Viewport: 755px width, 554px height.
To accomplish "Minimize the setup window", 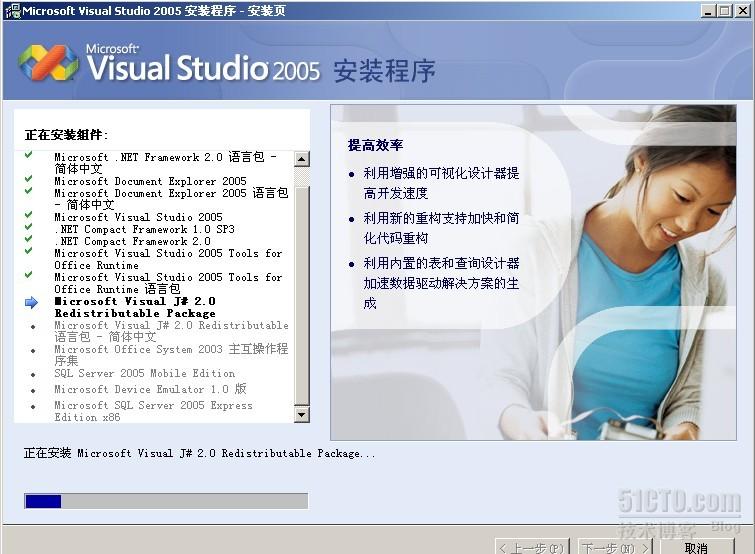I will 707,11.
